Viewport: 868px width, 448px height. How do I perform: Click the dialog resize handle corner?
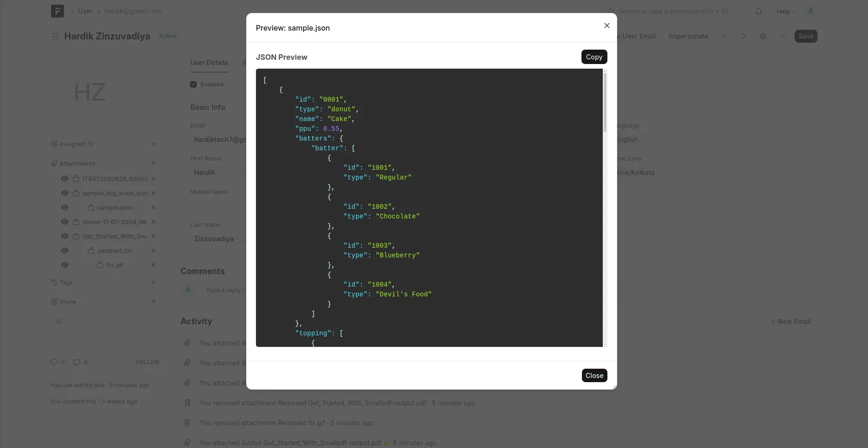[614, 387]
